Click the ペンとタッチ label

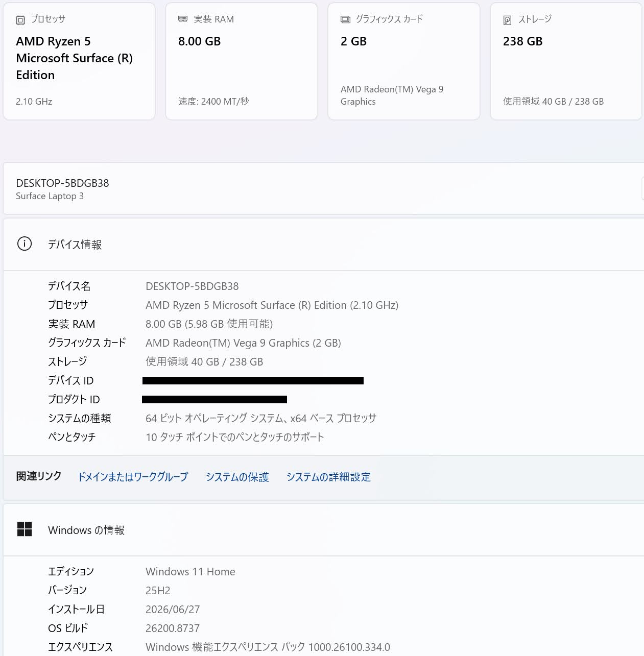tap(72, 438)
